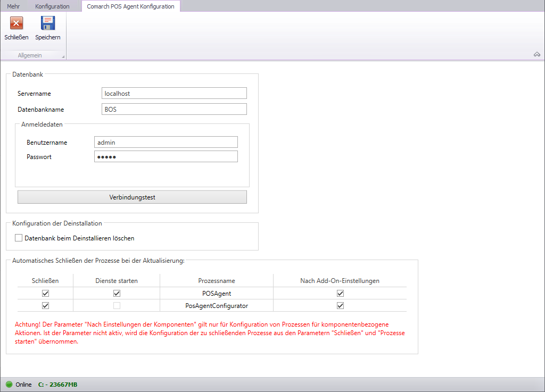
Task: Click the Schließen column header
Action: tap(45, 280)
